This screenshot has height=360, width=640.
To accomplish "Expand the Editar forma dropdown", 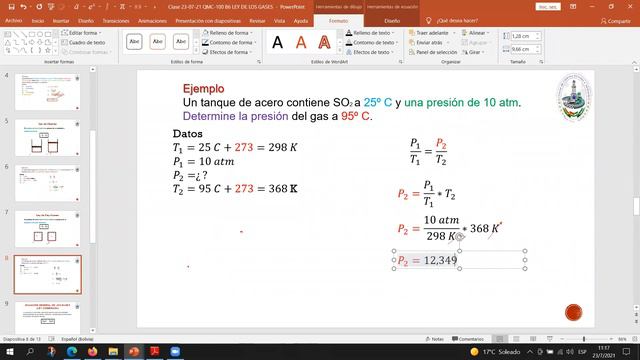I will click(x=82, y=33).
